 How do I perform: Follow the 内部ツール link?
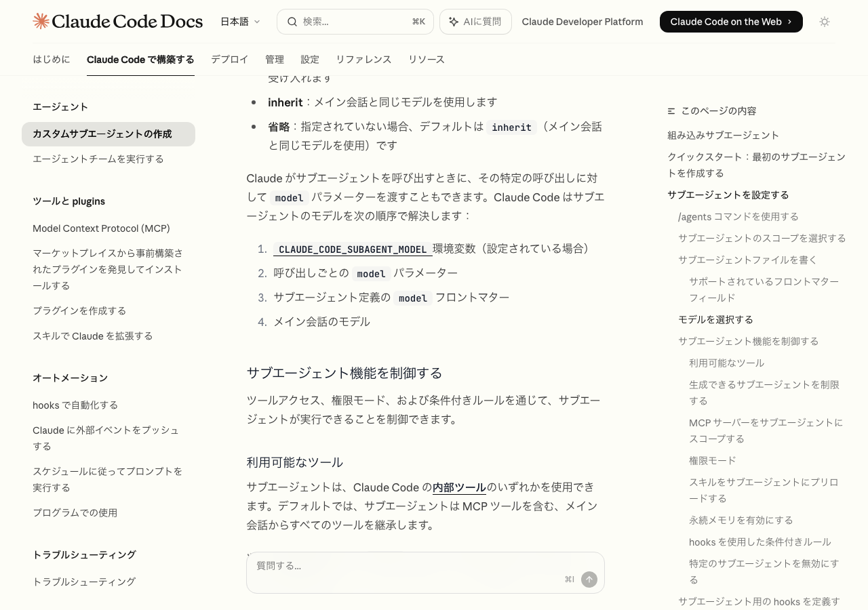459,487
